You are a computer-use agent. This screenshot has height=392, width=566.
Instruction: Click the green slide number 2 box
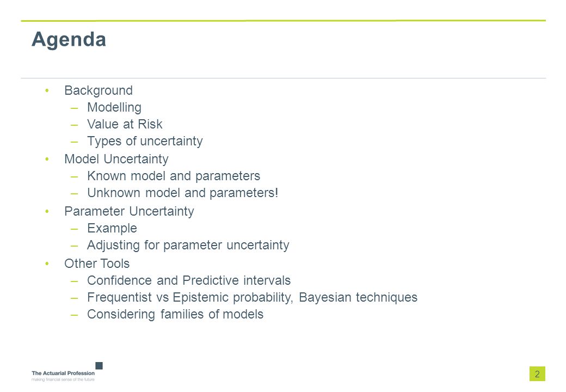point(537,374)
